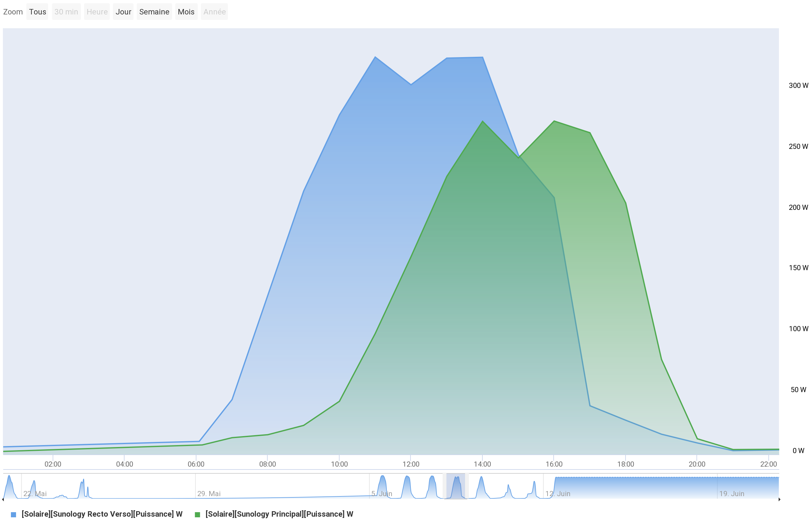Click the green curve peak near 16:00

554,121
